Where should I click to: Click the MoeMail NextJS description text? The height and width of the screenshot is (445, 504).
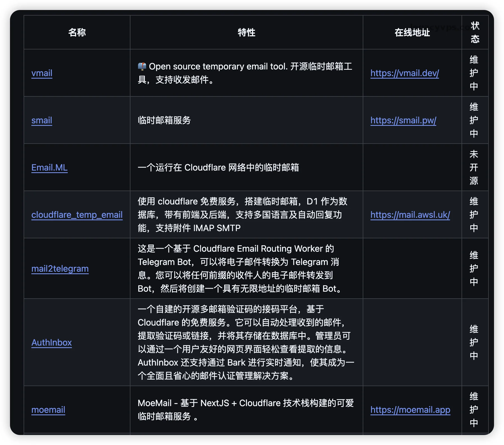(x=246, y=410)
